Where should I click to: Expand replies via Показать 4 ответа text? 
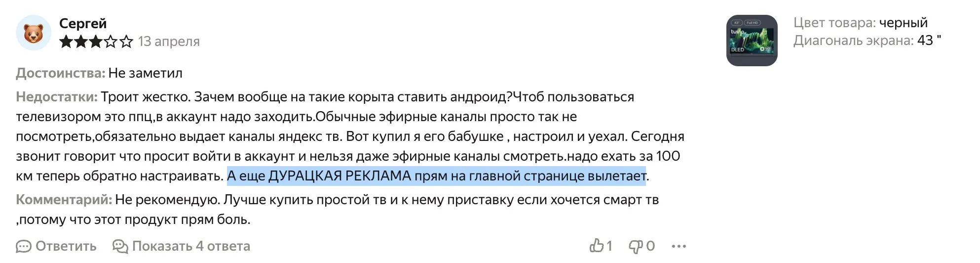coord(191,246)
